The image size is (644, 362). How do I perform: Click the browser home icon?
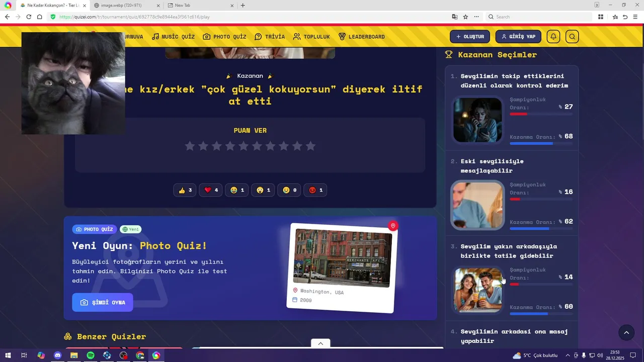click(40, 17)
